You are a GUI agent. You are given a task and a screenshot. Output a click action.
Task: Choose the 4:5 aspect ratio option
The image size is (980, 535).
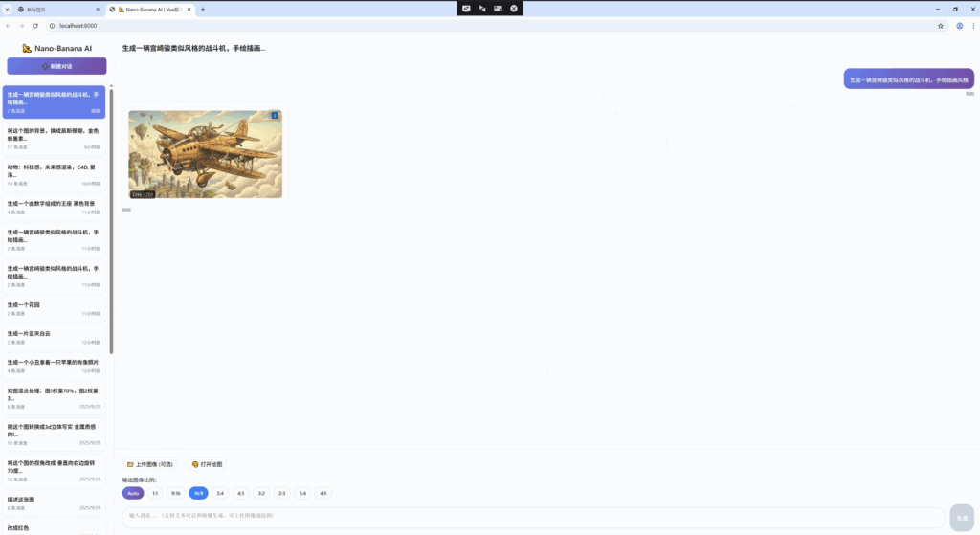pyautogui.click(x=323, y=493)
